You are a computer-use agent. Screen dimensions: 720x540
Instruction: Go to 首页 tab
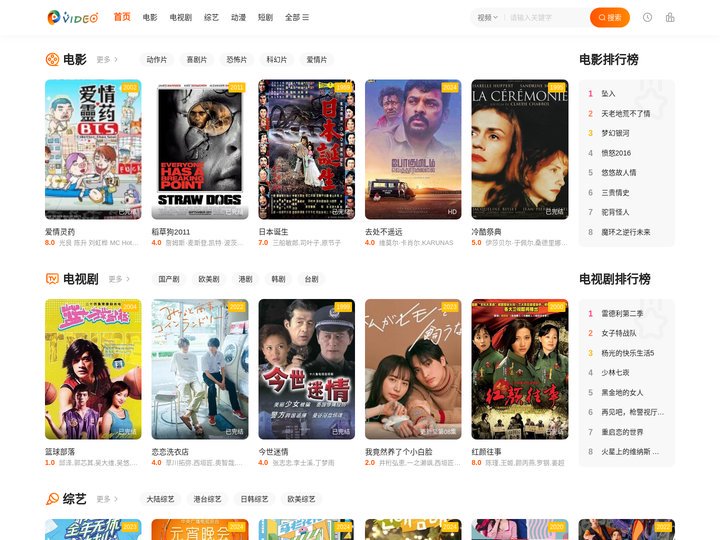122,17
